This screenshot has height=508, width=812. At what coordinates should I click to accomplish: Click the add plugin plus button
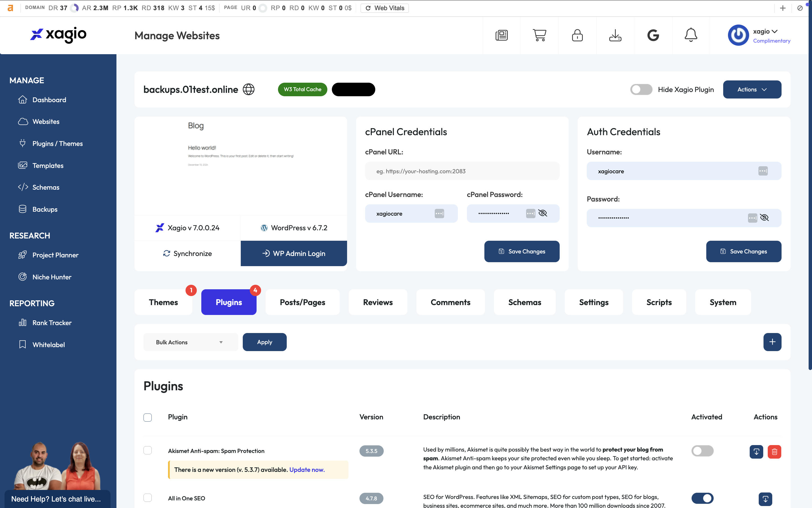(772, 342)
